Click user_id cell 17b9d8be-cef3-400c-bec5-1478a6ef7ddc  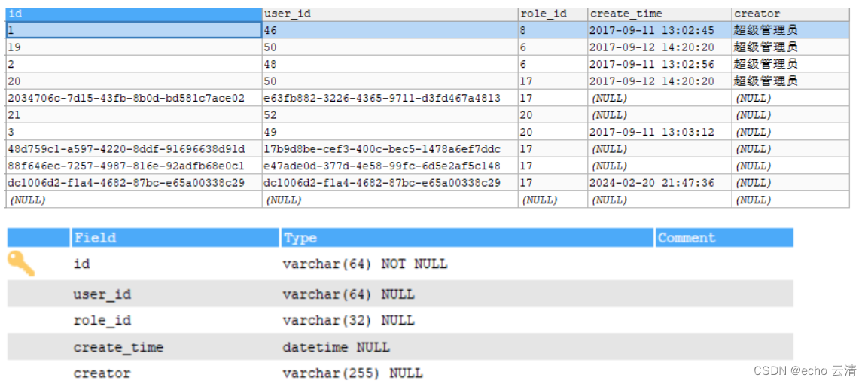[x=390, y=149]
